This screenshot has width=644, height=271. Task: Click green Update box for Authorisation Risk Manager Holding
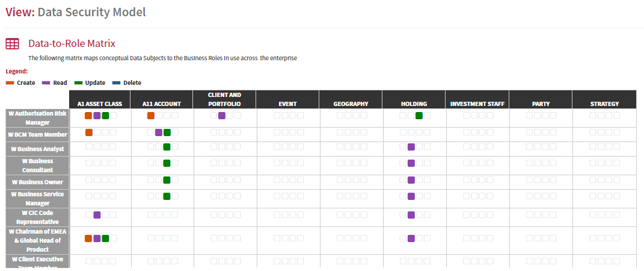tap(419, 116)
